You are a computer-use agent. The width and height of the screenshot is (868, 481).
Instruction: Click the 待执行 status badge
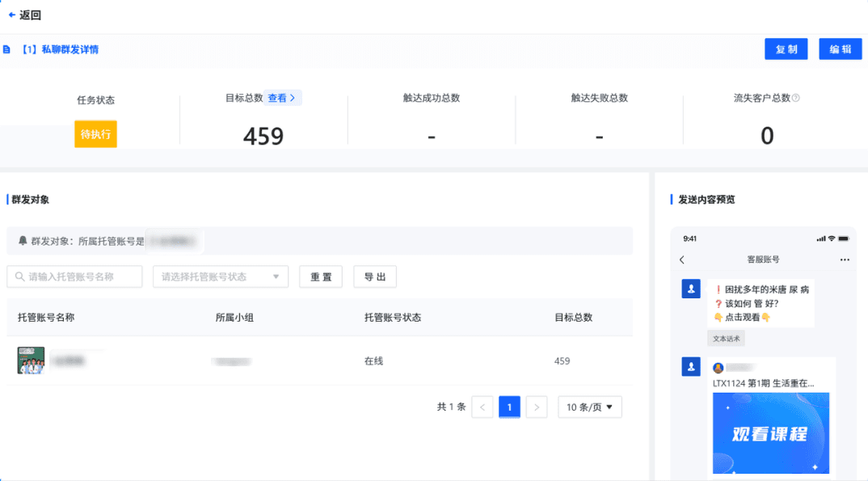(95, 134)
